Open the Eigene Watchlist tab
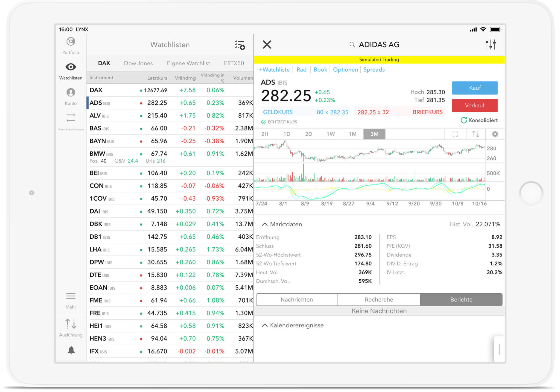560x392 pixels. (x=188, y=63)
